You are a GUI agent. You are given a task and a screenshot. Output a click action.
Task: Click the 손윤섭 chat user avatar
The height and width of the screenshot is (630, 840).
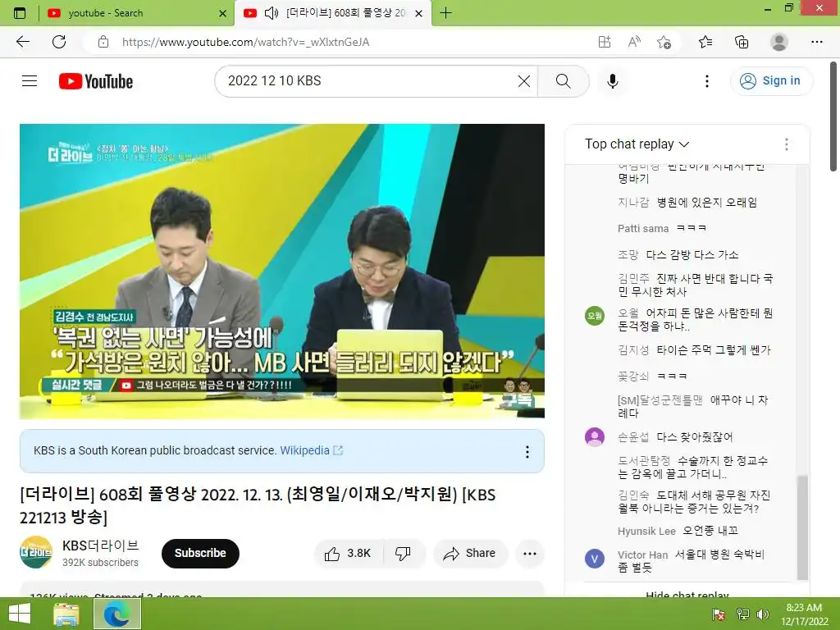coord(595,437)
